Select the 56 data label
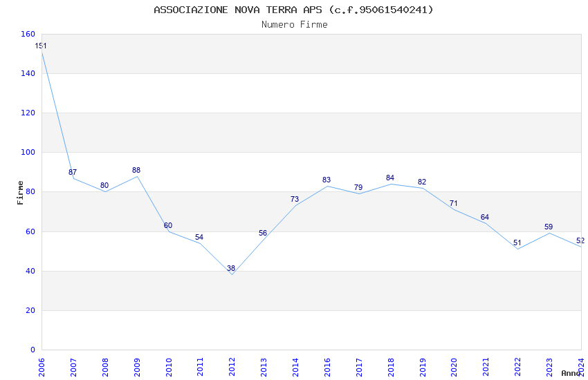 263,234
